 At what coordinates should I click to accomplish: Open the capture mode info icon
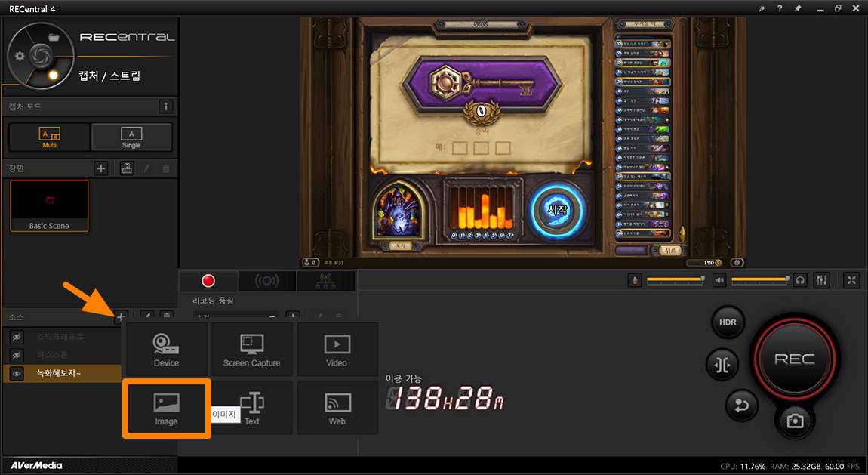(165, 106)
